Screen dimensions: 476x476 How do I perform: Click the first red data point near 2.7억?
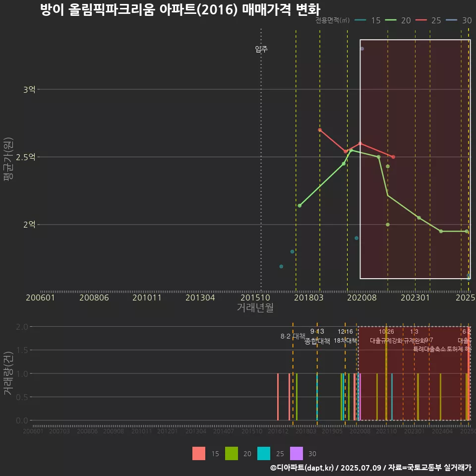[320, 130]
